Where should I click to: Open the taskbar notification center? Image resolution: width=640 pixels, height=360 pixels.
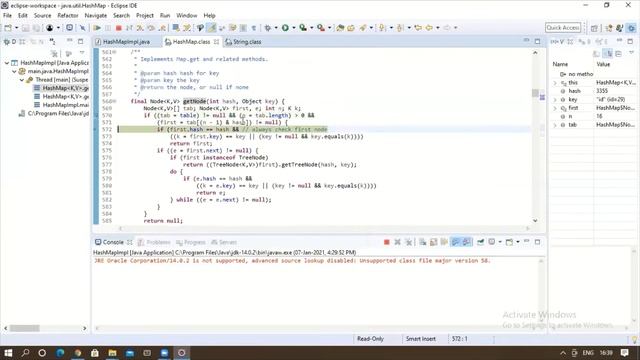click(x=624, y=353)
